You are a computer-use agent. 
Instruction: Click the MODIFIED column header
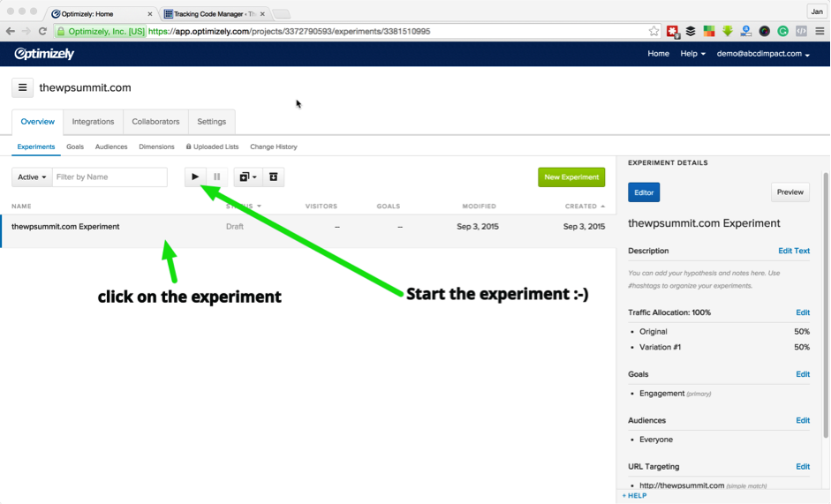click(480, 207)
